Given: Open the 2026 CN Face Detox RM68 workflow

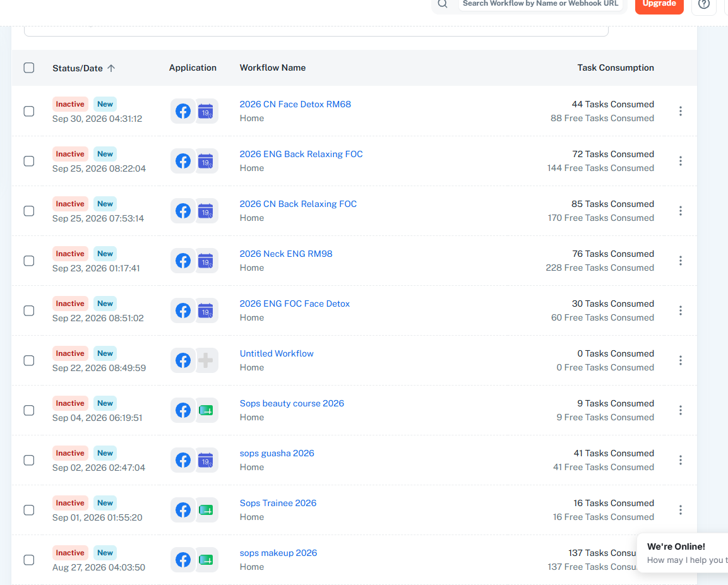Looking at the screenshot, I should [295, 104].
